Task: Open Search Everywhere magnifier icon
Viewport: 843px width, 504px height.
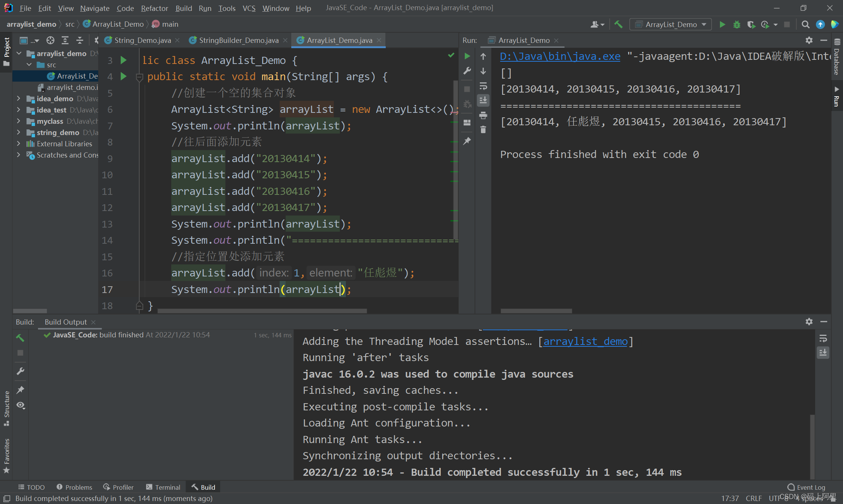Action: (805, 24)
